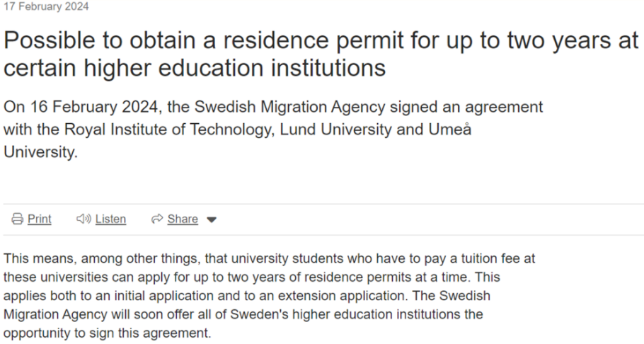Click the article headline about residence permits

[x=321, y=54]
